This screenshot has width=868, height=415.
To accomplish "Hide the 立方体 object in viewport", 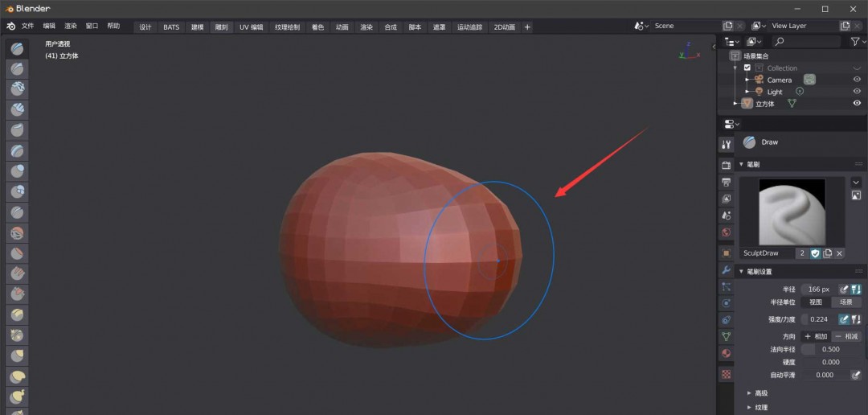I will 857,103.
